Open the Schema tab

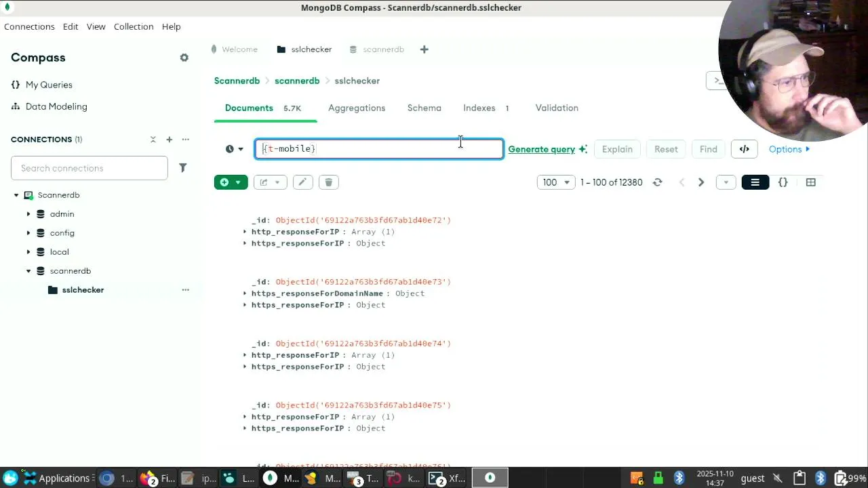tap(425, 108)
